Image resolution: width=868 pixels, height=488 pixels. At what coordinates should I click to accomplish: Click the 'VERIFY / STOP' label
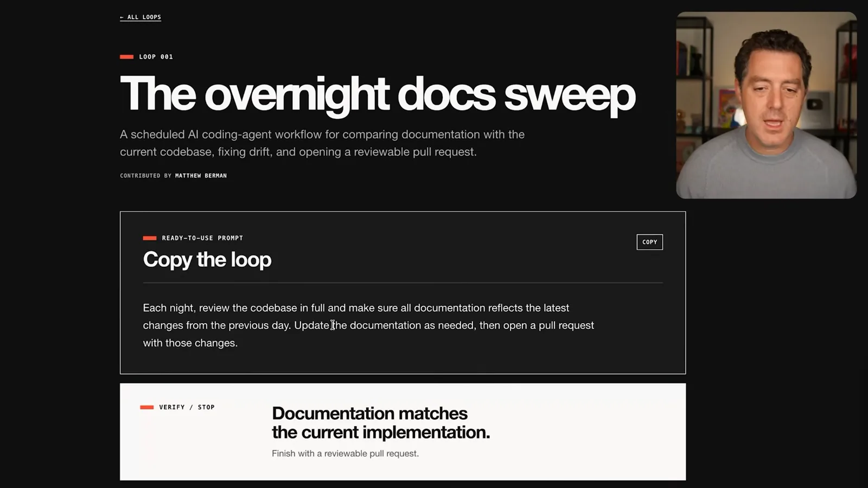pyautogui.click(x=187, y=407)
